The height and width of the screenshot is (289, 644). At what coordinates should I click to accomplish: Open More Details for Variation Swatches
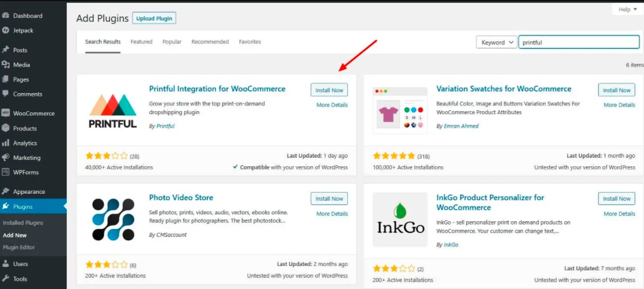pos(619,105)
